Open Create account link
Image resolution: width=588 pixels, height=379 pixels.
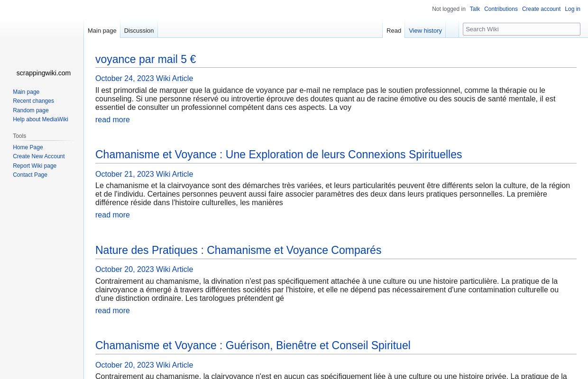click(541, 9)
